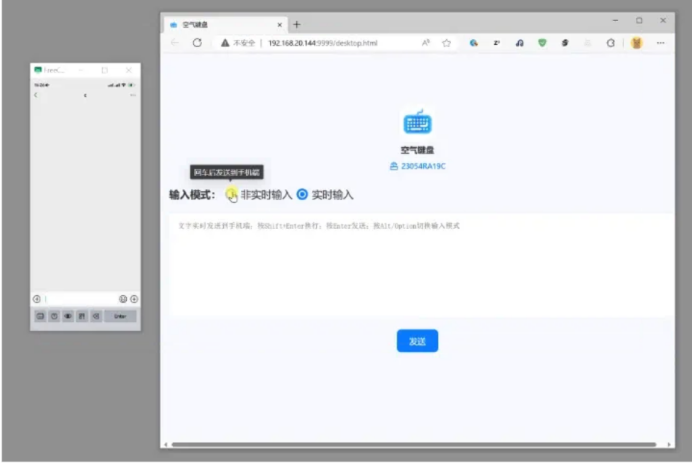Tap back chevron in phone mirror window

click(x=36, y=95)
